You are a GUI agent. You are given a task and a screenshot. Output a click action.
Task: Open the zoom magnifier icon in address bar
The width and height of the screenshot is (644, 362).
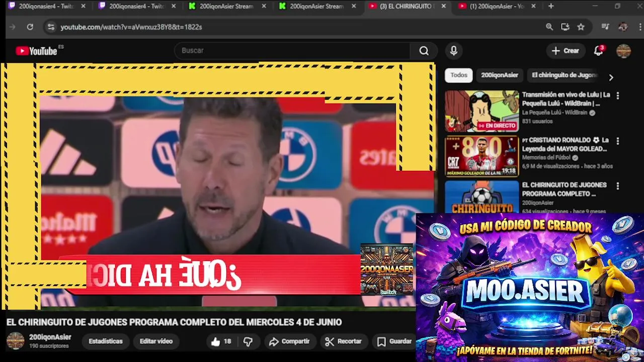click(x=549, y=27)
